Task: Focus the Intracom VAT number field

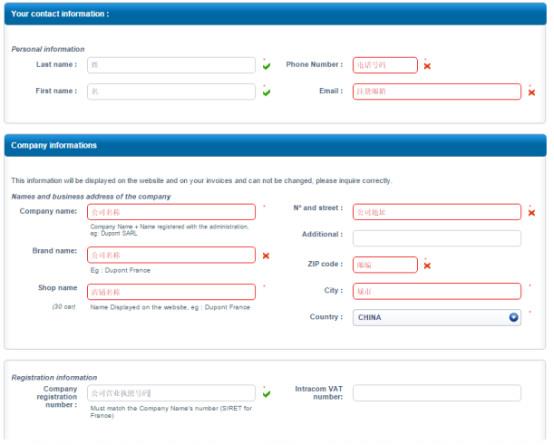Action: [437, 393]
